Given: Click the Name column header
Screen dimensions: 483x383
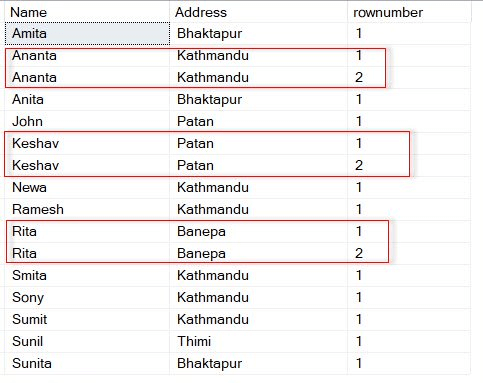Looking at the screenshot, I should point(87,12).
